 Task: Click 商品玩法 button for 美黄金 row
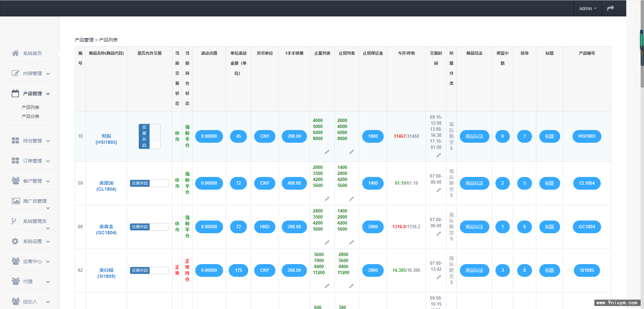click(x=474, y=227)
